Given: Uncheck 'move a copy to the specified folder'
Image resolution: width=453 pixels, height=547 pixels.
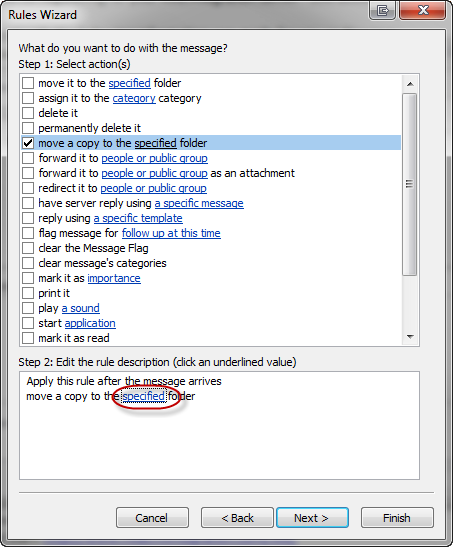Looking at the screenshot, I should [28, 143].
